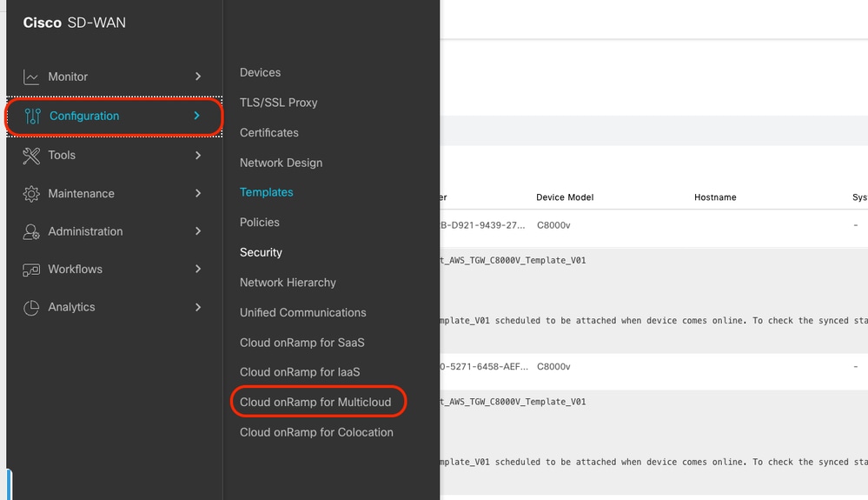The width and height of the screenshot is (868, 500).
Task: Open TLS/SSL Proxy submenu entry
Action: pos(278,103)
